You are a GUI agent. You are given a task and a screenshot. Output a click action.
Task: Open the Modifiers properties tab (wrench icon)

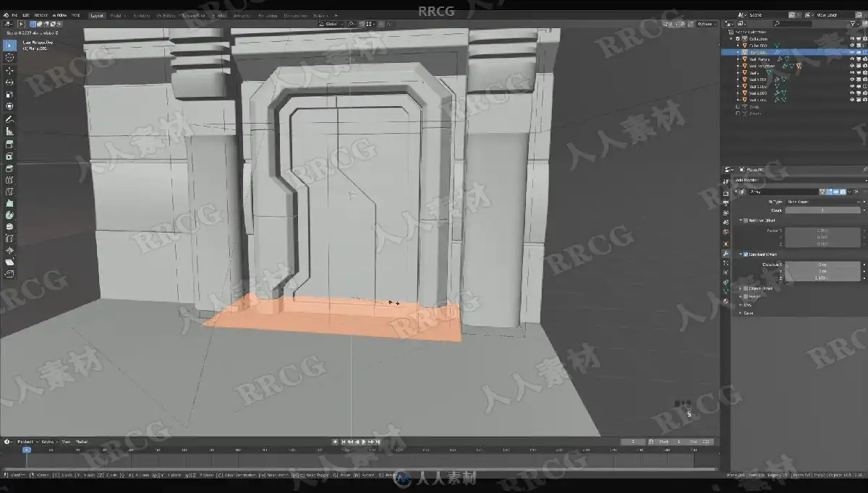pos(726,254)
